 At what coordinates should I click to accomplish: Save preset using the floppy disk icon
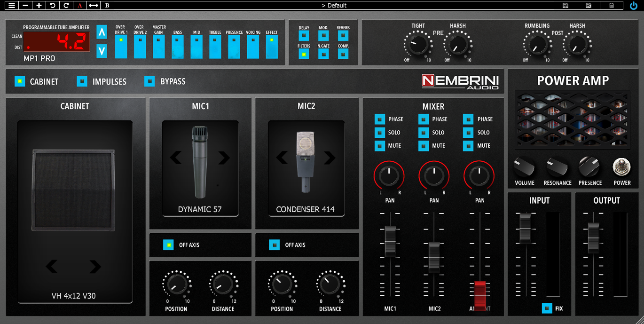point(565,5)
